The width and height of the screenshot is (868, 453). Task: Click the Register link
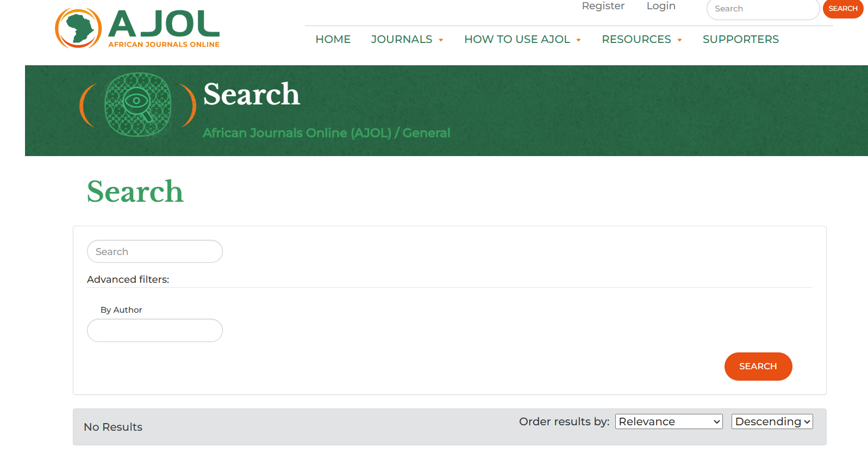[603, 6]
